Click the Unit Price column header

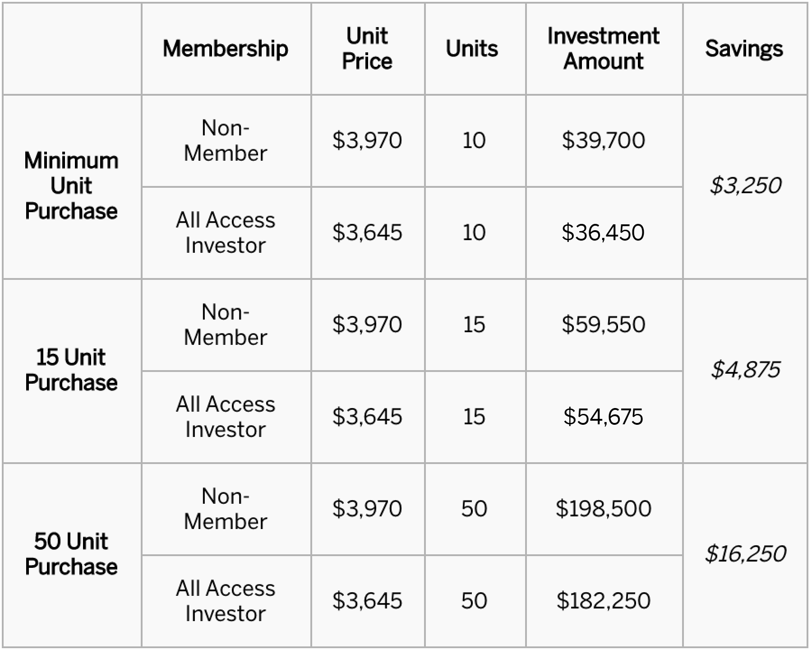click(x=367, y=48)
